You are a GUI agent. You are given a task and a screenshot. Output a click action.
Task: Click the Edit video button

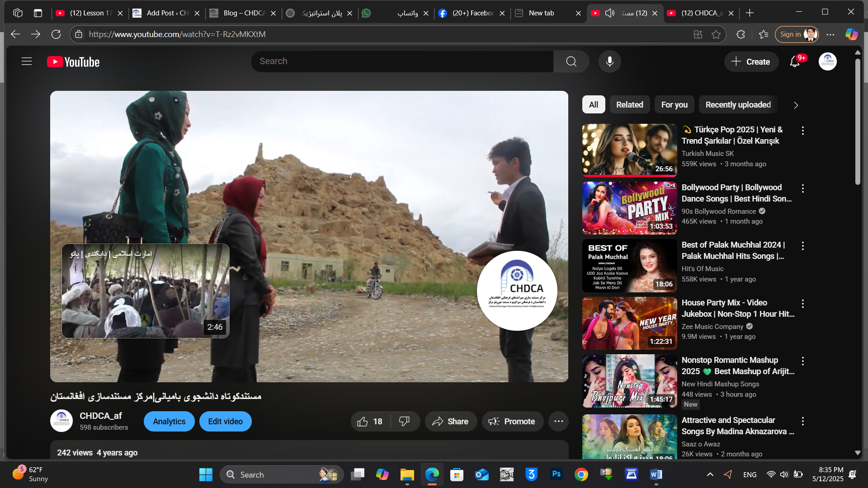click(225, 422)
